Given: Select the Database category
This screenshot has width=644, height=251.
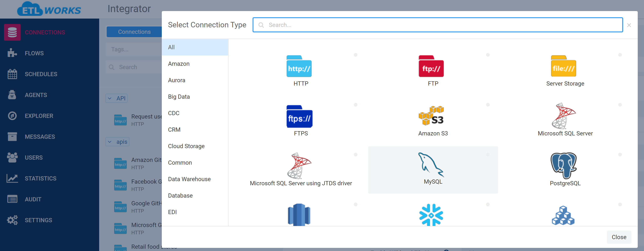Looking at the screenshot, I should coord(195,196).
